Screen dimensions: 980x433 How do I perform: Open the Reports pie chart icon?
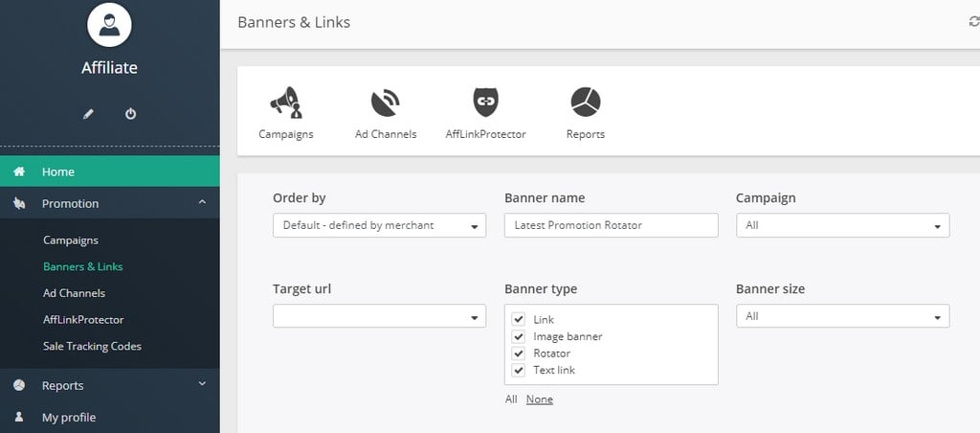pos(585,102)
